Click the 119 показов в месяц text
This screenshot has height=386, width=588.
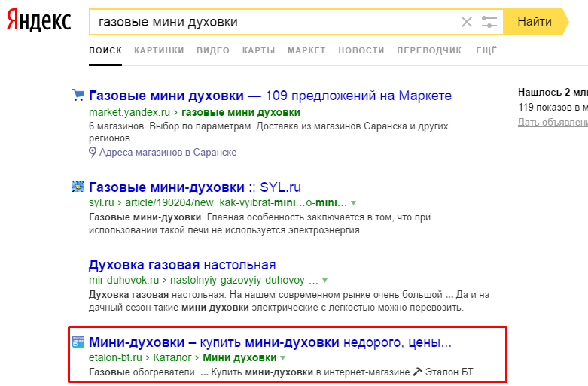click(x=553, y=108)
